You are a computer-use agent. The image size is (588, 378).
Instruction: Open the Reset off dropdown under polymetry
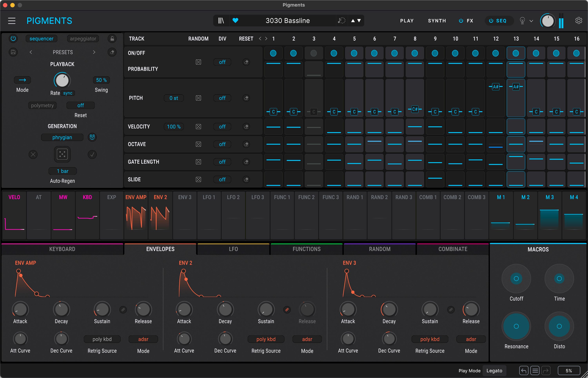click(x=81, y=105)
